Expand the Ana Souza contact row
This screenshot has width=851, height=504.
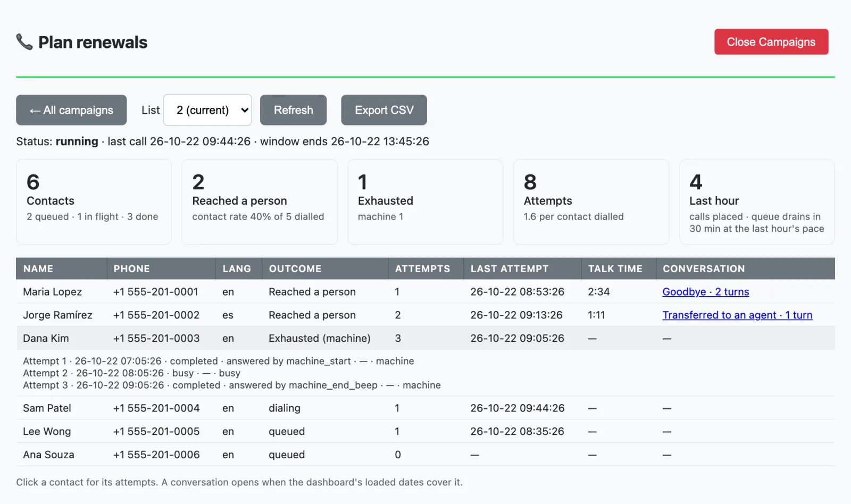tap(425, 455)
